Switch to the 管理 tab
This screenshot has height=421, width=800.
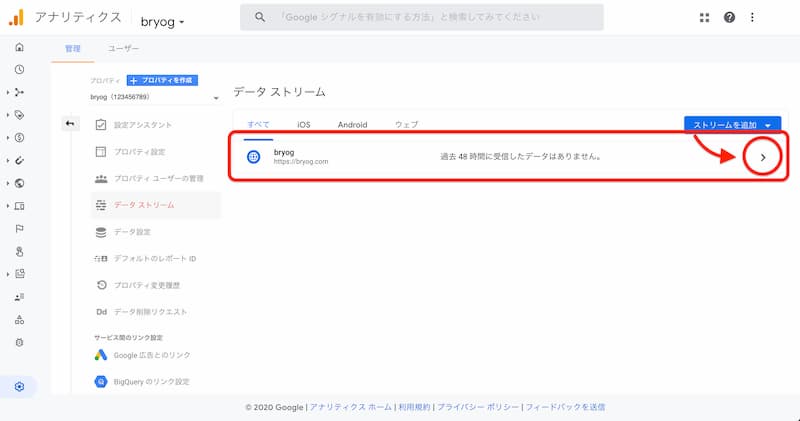click(72, 48)
